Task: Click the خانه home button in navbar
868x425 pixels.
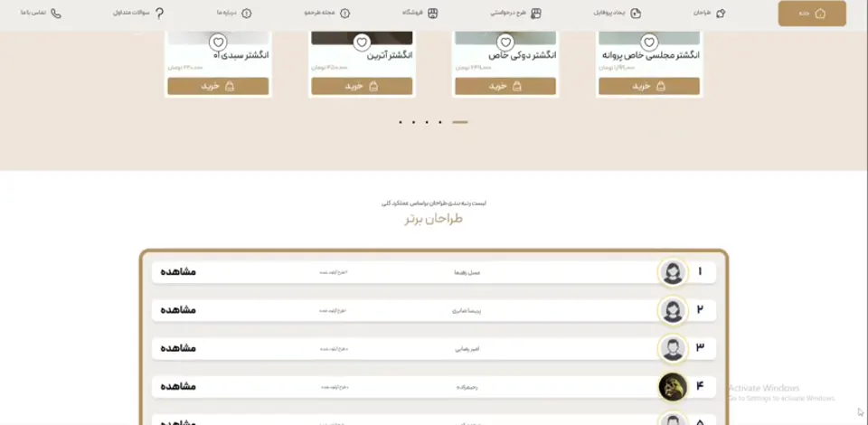Action: (x=812, y=14)
